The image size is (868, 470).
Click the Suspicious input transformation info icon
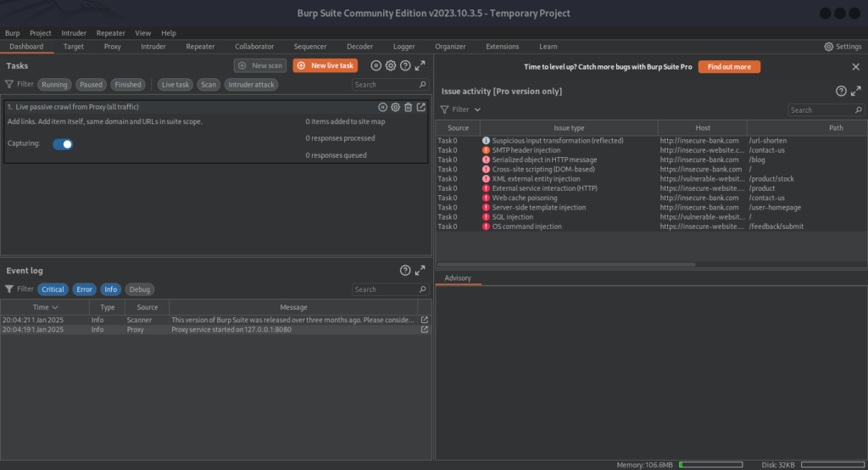[x=486, y=141]
